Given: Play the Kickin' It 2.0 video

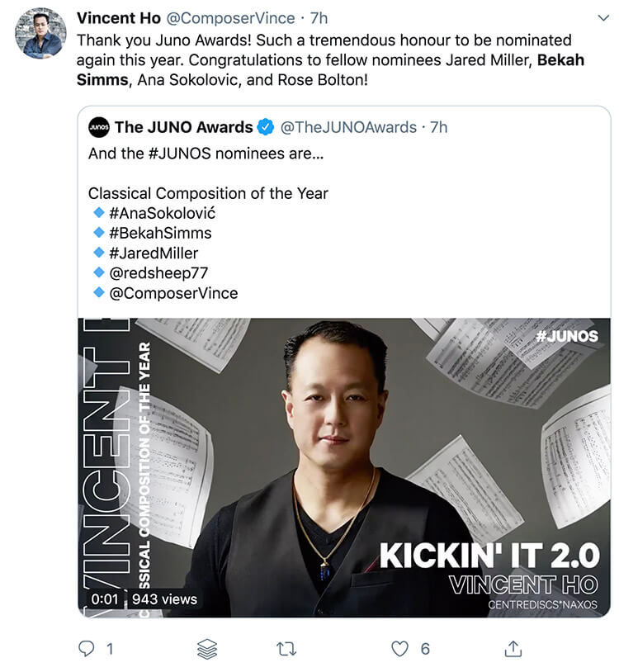Looking at the screenshot, I should point(345,467).
